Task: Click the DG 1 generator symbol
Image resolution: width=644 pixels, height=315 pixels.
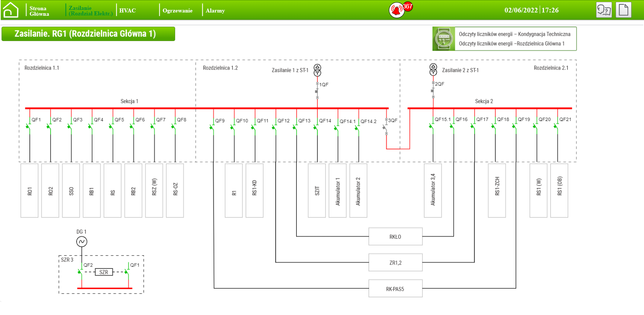Action: click(82, 242)
